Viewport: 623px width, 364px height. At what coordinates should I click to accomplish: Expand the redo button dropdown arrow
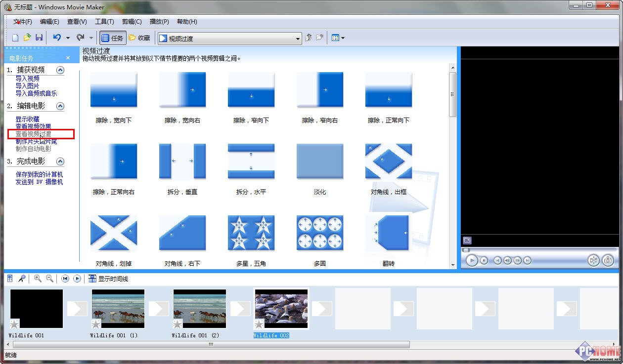pyautogui.click(x=91, y=37)
